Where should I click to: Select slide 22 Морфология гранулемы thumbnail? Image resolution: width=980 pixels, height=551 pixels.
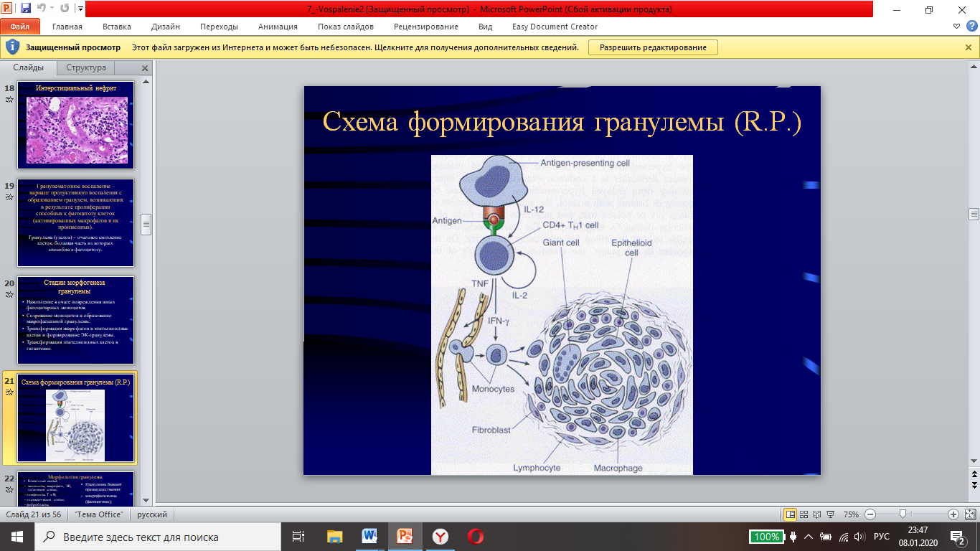pyautogui.click(x=76, y=488)
